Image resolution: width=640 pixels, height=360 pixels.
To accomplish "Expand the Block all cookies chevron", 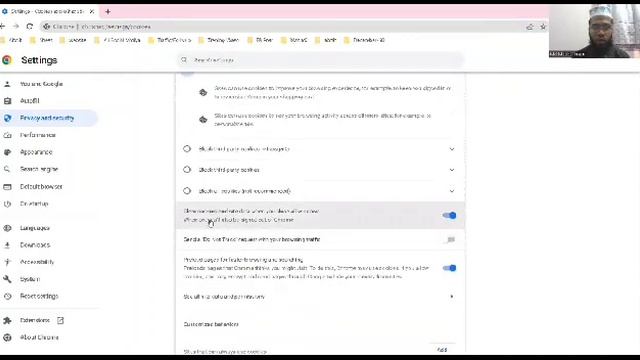I will 452,191.
